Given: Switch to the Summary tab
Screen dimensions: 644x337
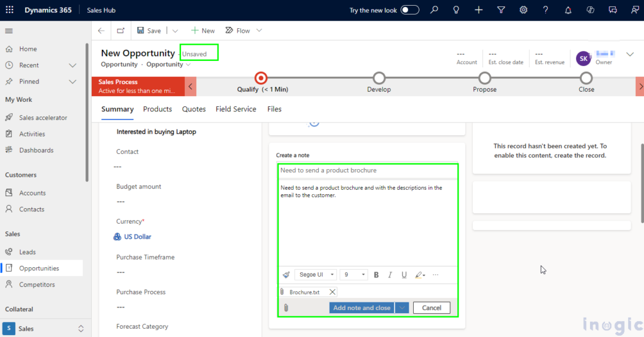Looking at the screenshot, I should pos(118,109).
